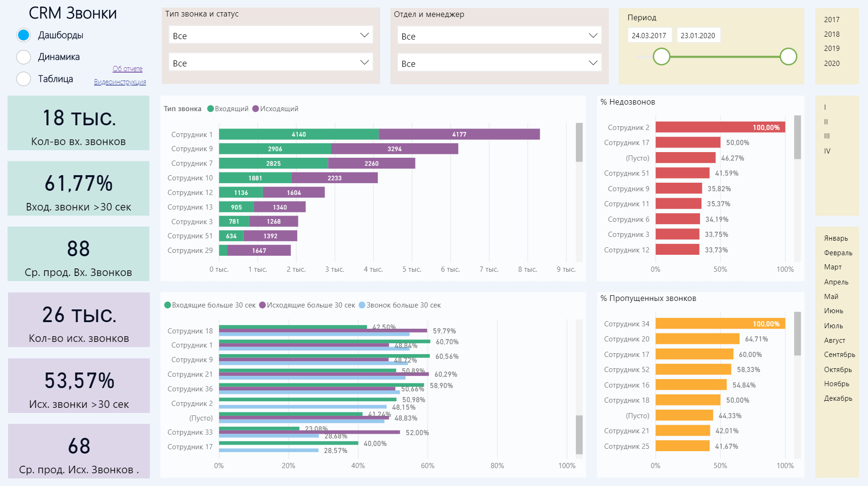Click the Входящие больше 30 сек legend dot
Image resolution: width=868 pixels, height=486 pixels.
167,305
